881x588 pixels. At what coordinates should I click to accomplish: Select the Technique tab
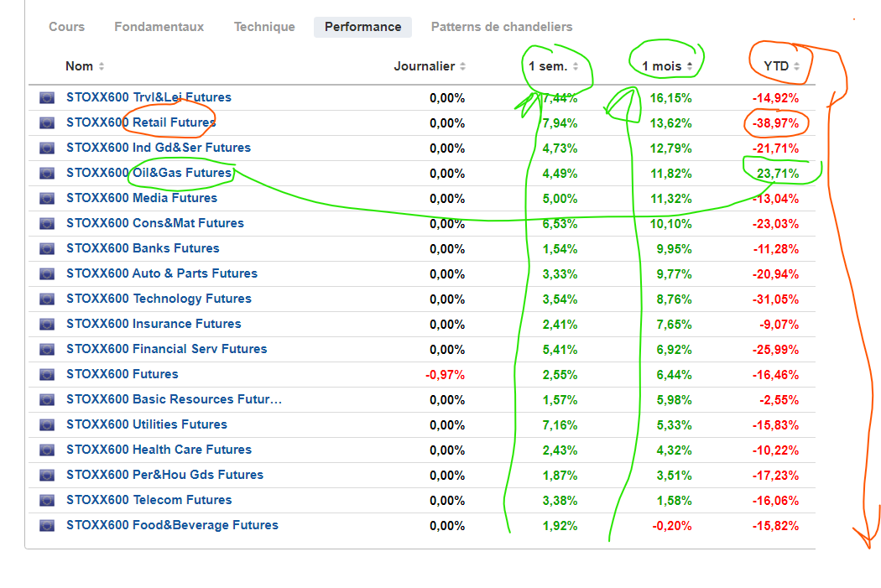[x=264, y=27]
